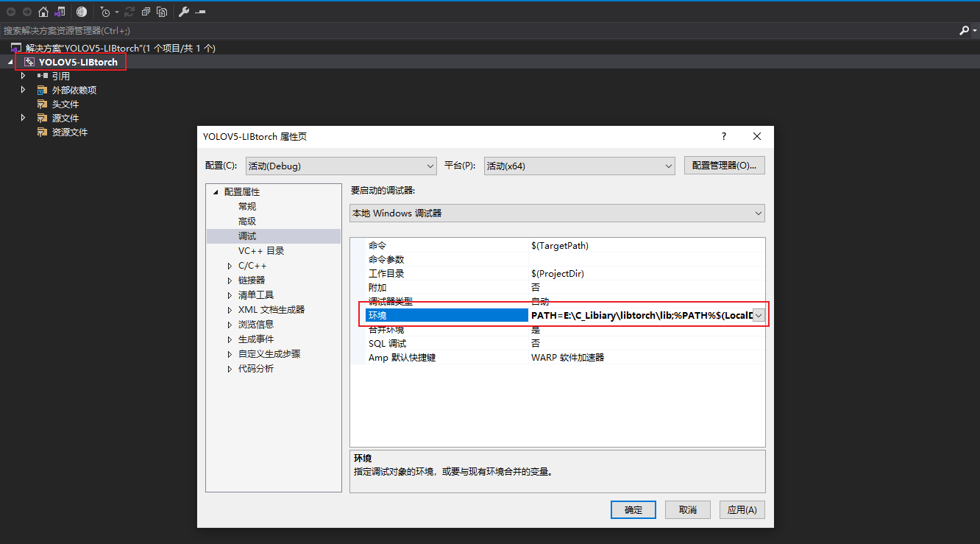Click the 调试器类型 property row label
980x544 pixels.
[391, 301]
